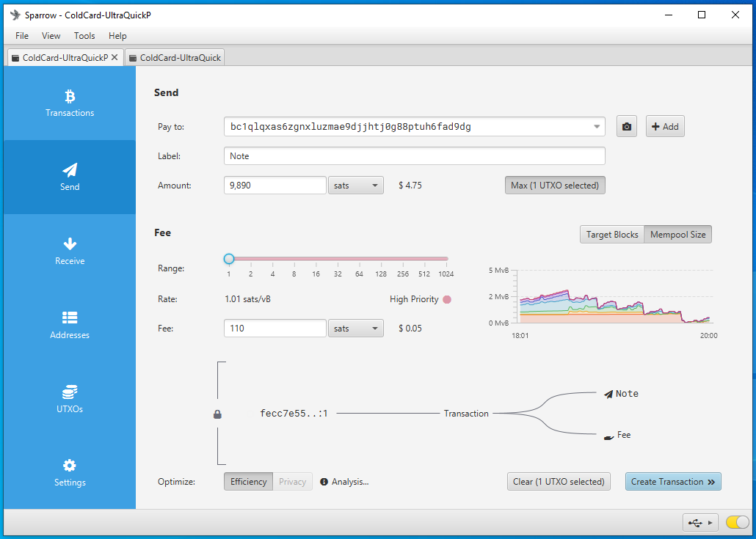The image size is (756, 539).
Task: Click the $ 4.75 amount fiat value
Action: [410, 186]
